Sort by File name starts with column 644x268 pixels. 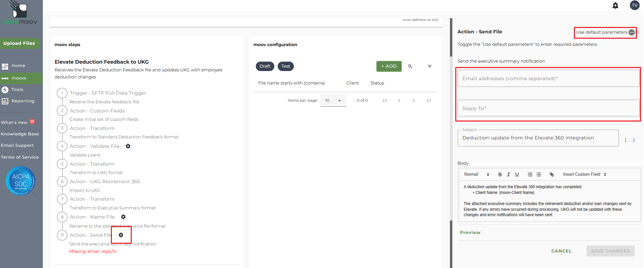tap(292, 83)
